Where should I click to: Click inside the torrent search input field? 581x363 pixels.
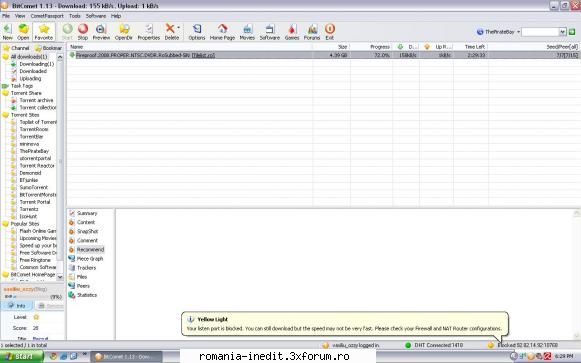pos(541,32)
